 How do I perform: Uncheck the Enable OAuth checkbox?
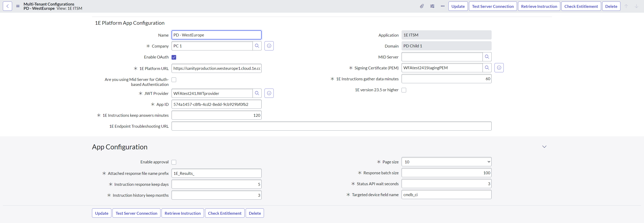point(174,57)
